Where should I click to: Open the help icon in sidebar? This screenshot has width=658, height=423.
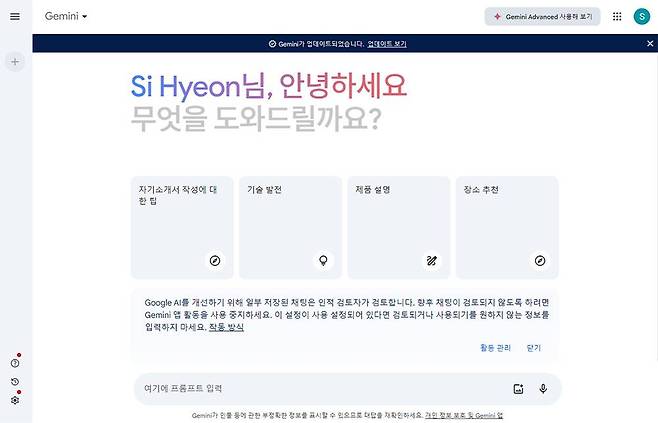coord(15,363)
